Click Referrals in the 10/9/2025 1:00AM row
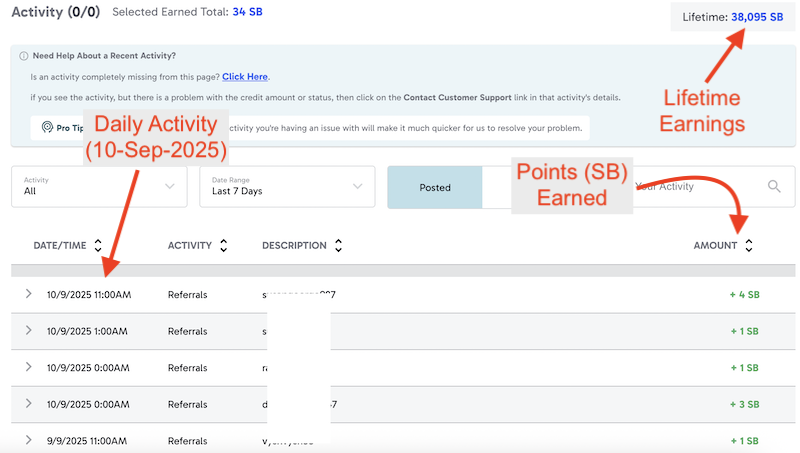The image size is (800, 453). point(188,332)
